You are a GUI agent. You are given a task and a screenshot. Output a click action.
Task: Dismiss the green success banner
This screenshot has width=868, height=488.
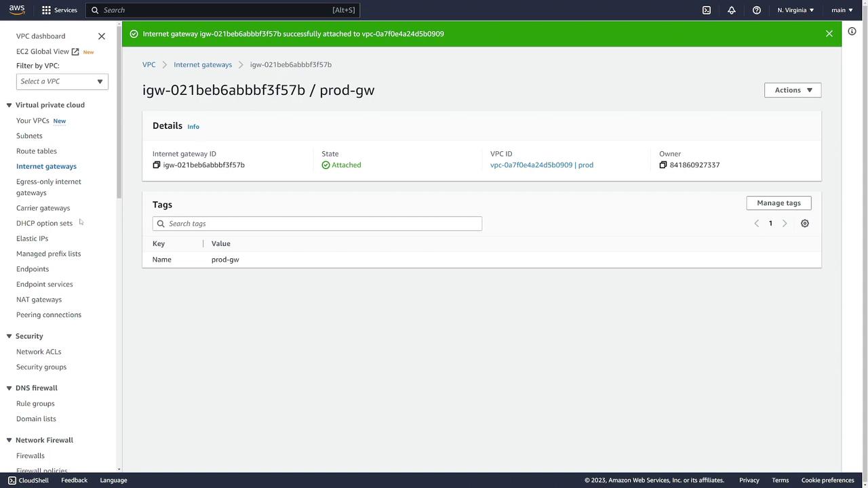[829, 33]
